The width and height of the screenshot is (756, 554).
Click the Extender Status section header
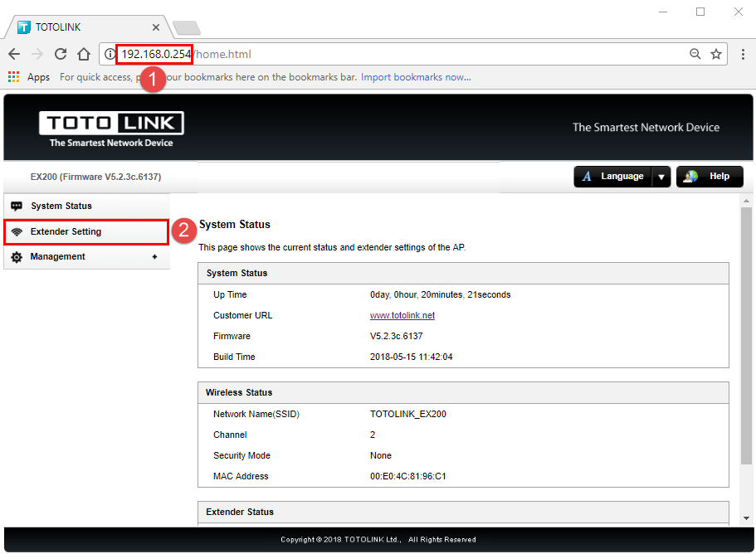(463, 512)
